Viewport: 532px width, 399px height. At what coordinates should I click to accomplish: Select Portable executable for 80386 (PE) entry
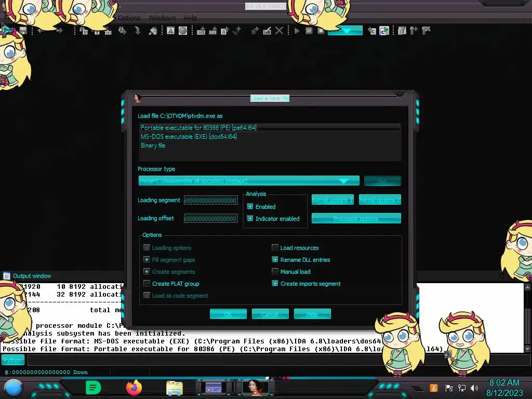270,128
